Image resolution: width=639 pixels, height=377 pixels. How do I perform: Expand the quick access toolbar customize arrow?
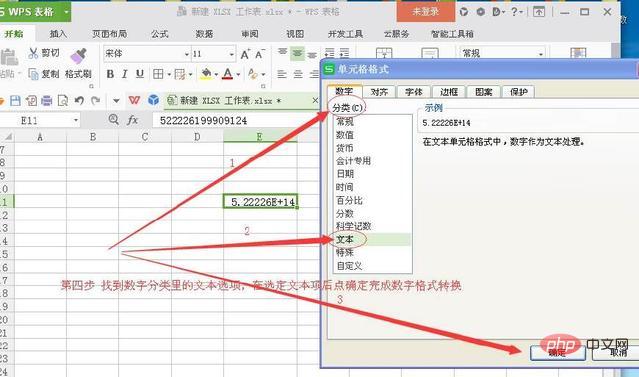click(116, 100)
